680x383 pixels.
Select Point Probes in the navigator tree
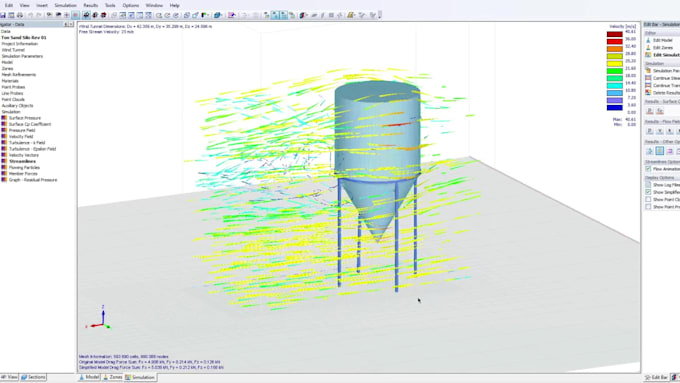point(13,87)
